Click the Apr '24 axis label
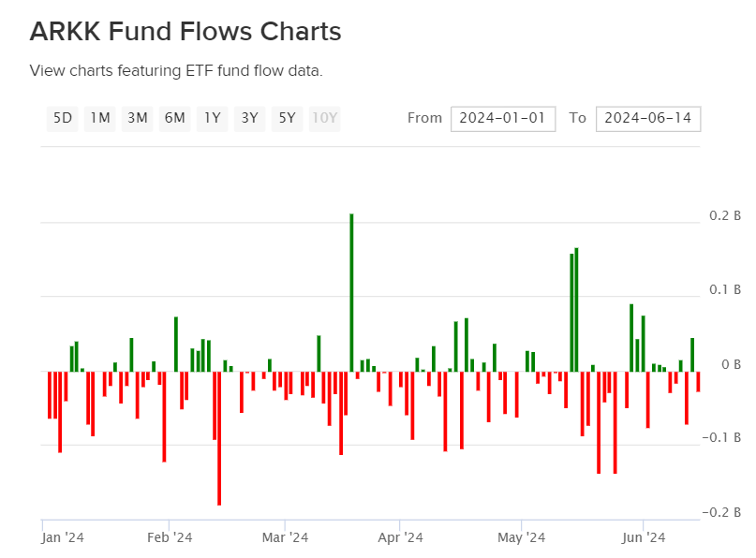The width and height of the screenshot is (756, 558). 399,537
